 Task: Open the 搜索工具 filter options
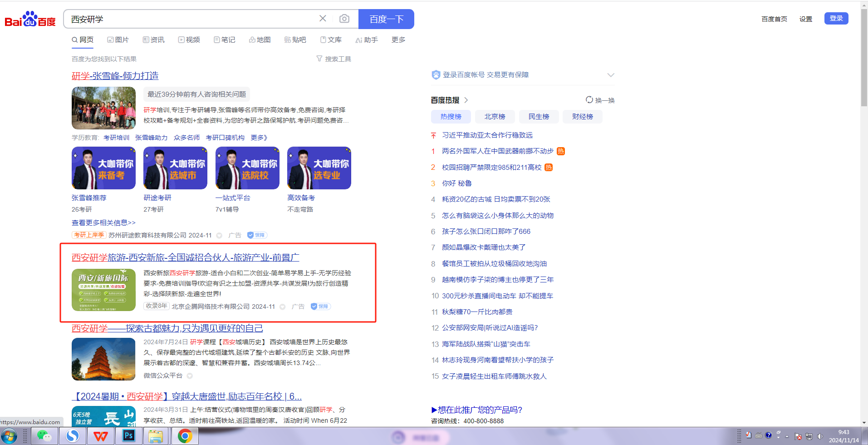[333, 59]
